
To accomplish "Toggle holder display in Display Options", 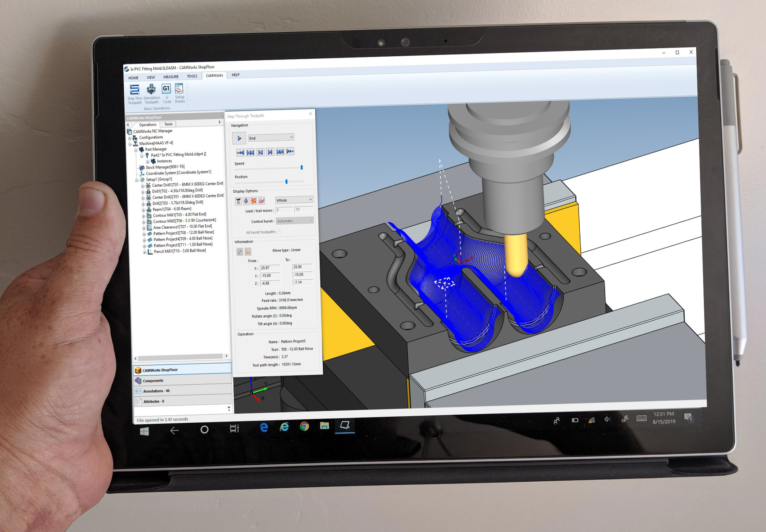I will 247,201.
